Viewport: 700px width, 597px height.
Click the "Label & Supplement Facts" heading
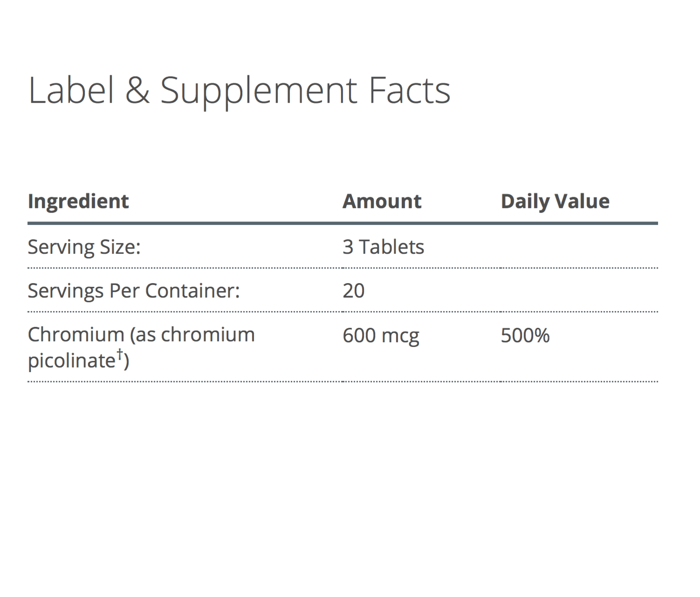[239, 90]
